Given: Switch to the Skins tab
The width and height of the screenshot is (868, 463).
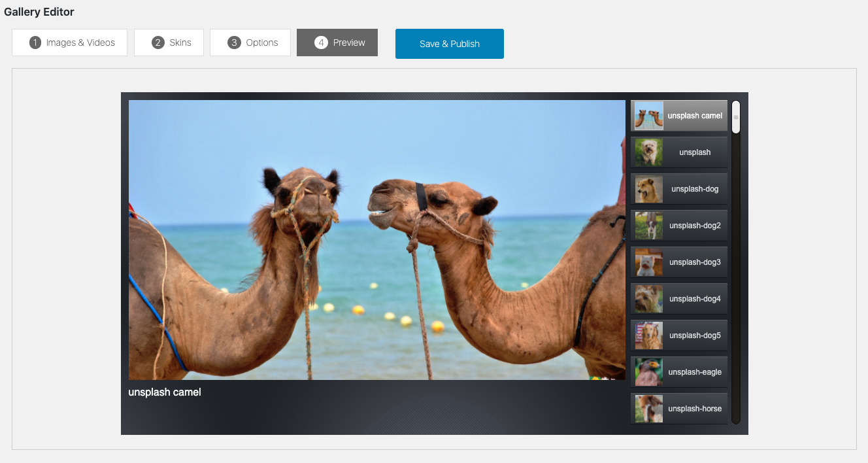Looking at the screenshot, I should [x=169, y=43].
